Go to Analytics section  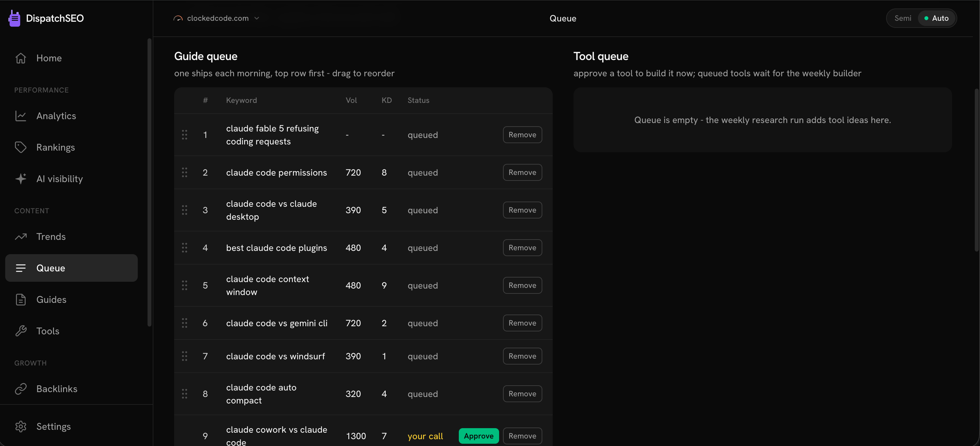[71, 116]
